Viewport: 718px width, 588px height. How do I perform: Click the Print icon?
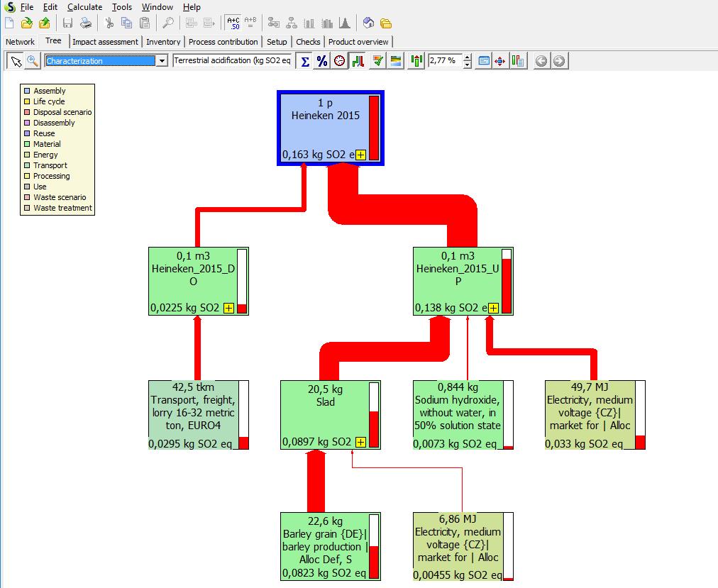click(x=86, y=23)
